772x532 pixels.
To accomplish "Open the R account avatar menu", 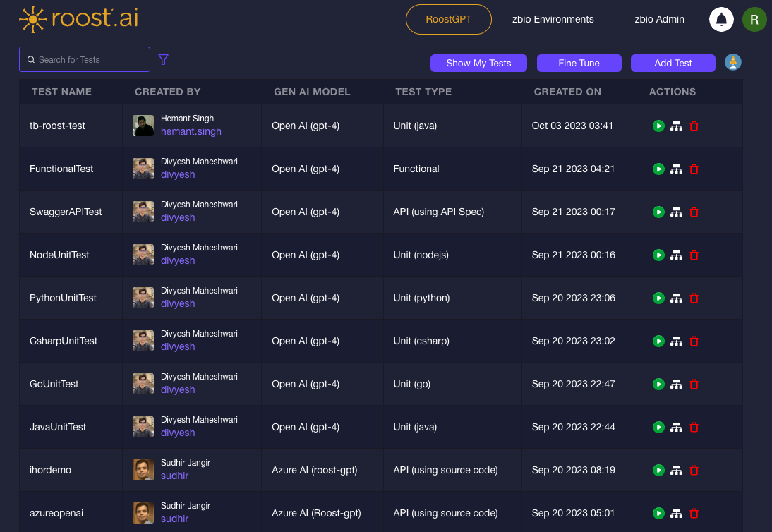I will (754, 19).
